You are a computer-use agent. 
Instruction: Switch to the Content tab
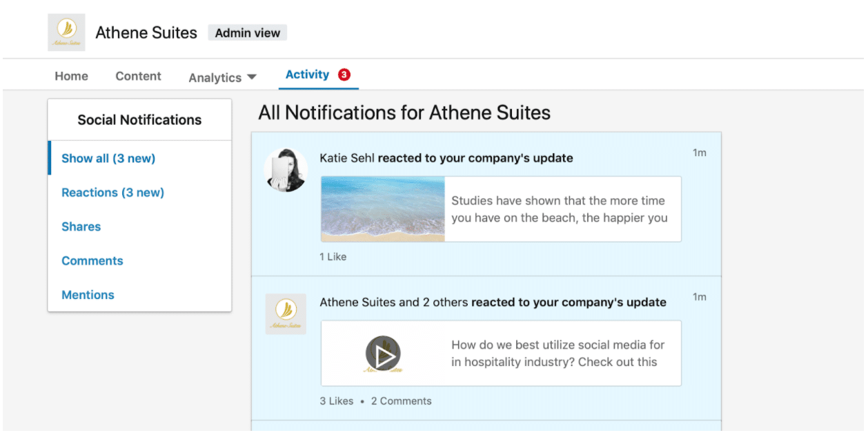138,76
